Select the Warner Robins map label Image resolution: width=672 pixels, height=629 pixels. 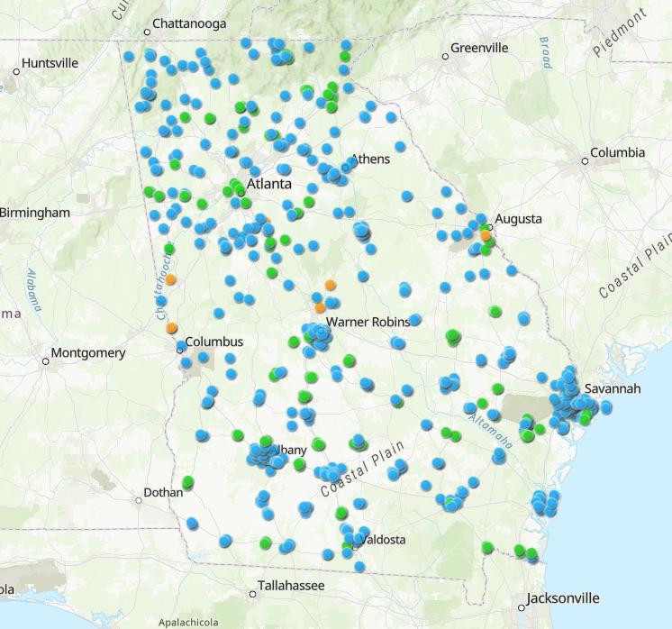(x=368, y=322)
